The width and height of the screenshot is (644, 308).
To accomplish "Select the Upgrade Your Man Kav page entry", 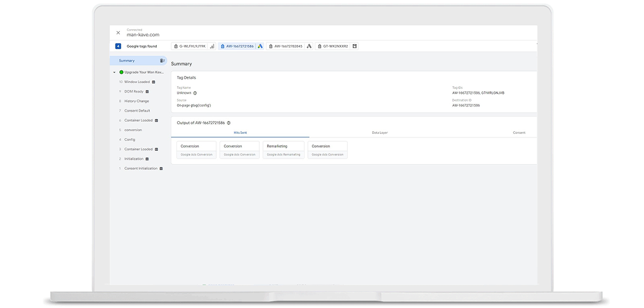I will coord(144,72).
